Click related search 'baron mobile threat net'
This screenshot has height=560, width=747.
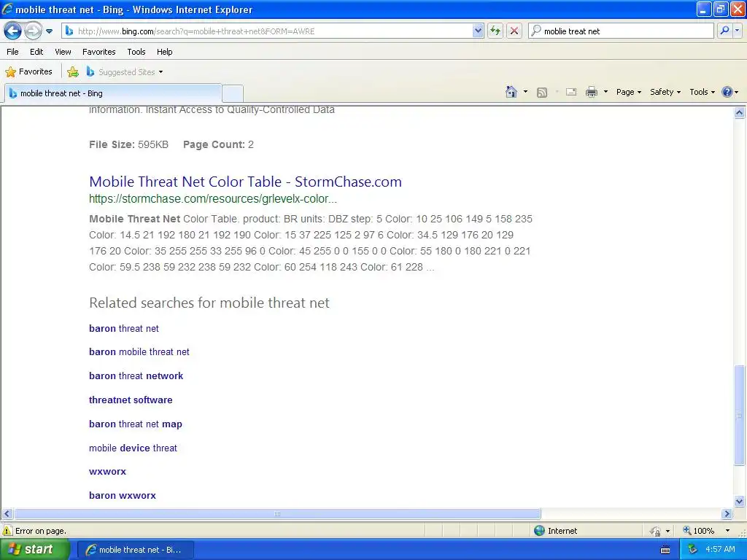coord(139,352)
